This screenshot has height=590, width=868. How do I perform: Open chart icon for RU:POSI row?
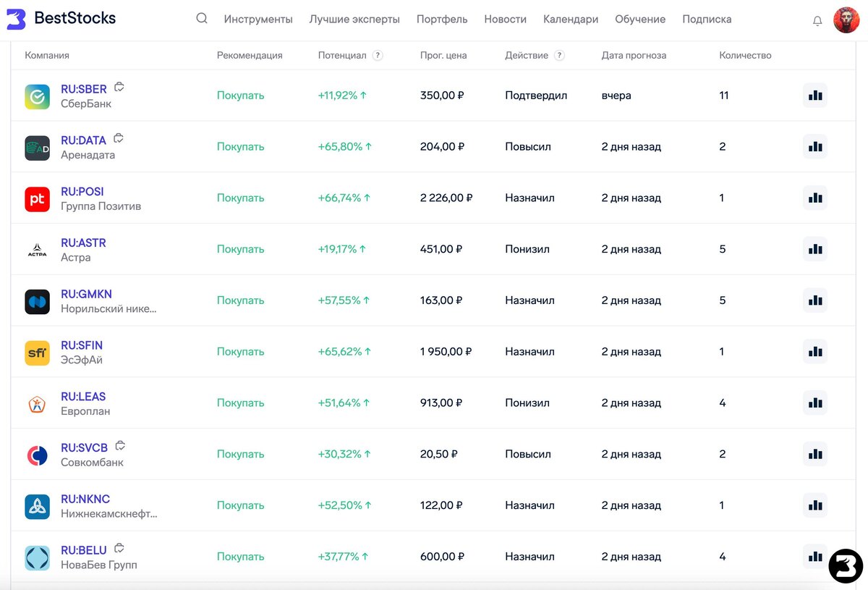[815, 198]
